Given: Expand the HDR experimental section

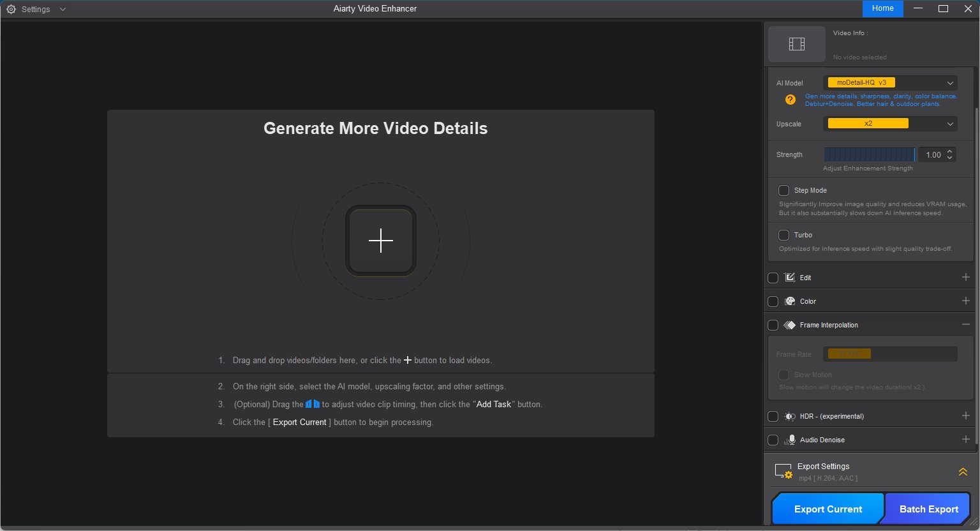Looking at the screenshot, I should pyautogui.click(x=965, y=416).
